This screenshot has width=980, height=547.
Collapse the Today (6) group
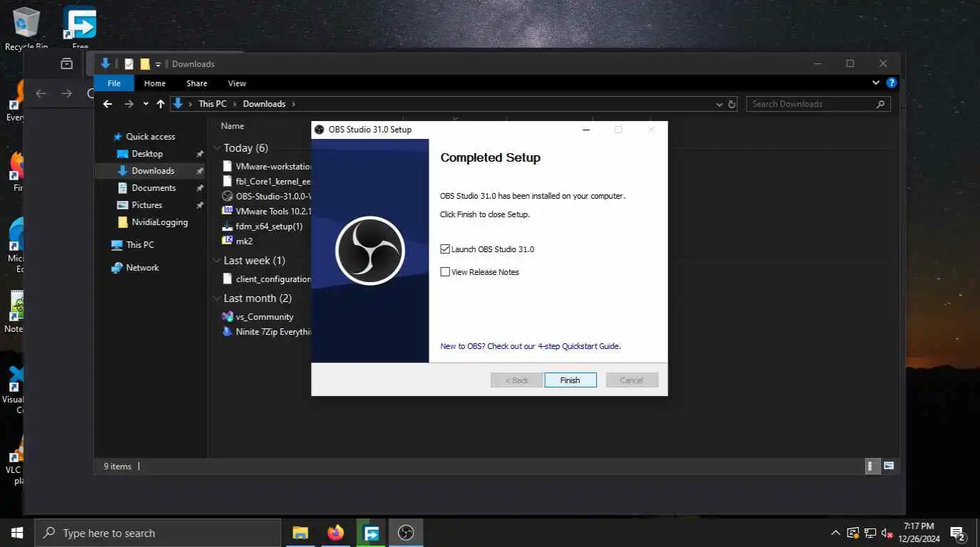coord(217,148)
